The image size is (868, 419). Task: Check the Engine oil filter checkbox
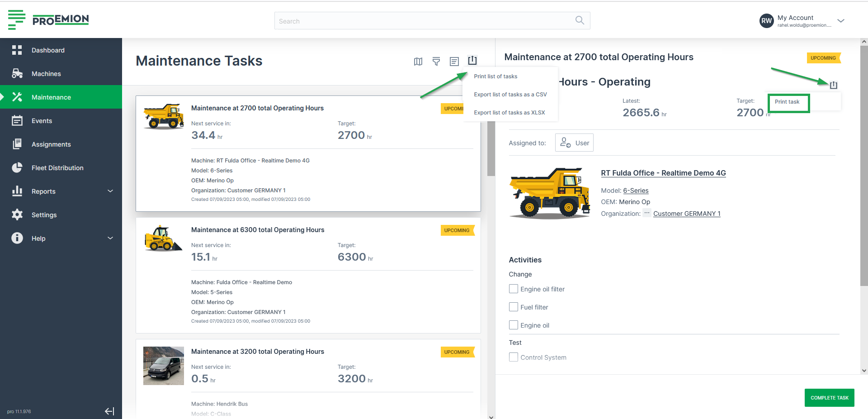pyautogui.click(x=514, y=289)
